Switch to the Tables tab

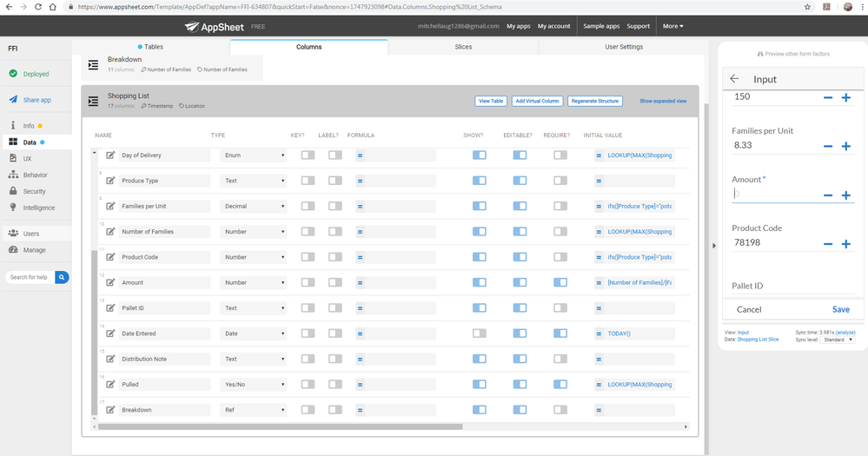(150, 47)
